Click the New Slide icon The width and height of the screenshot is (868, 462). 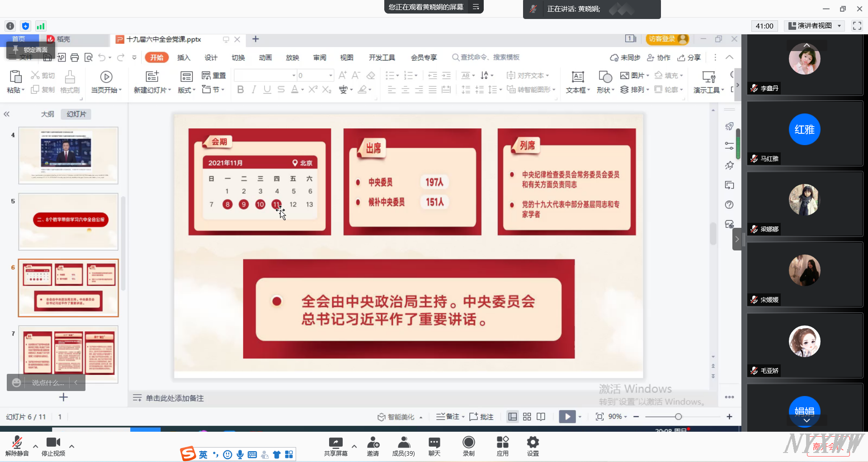click(152, 76)
